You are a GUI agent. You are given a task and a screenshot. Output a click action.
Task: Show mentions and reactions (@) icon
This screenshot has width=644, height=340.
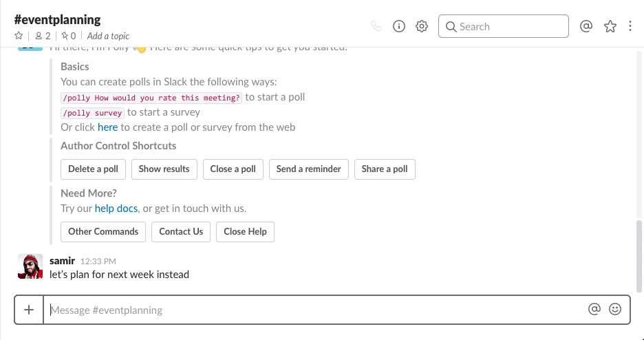pos(586,27)
